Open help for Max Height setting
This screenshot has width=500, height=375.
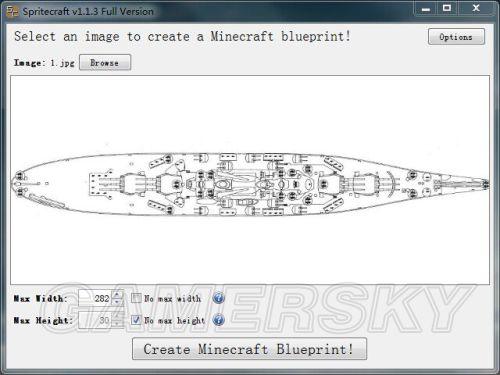tap(218, 320)
